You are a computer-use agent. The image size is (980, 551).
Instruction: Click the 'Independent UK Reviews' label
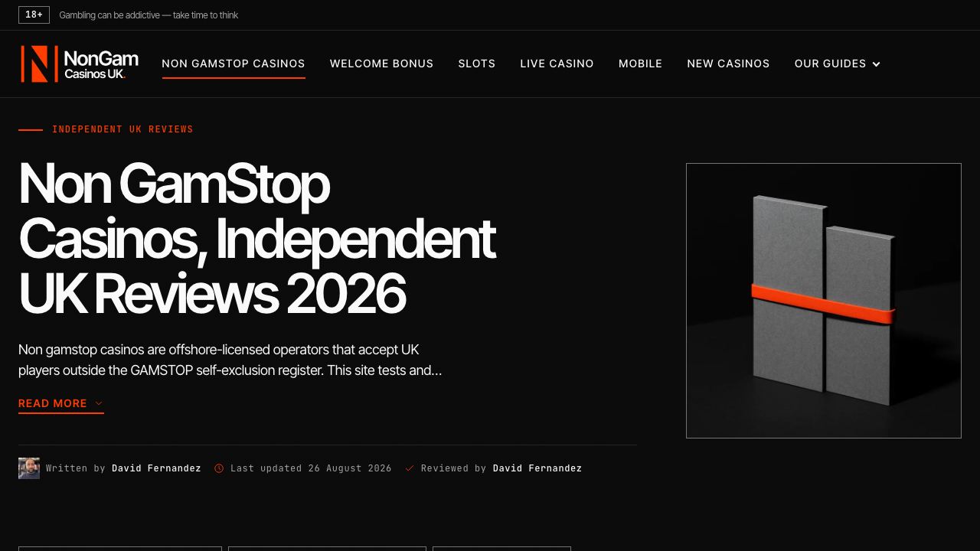122,129
